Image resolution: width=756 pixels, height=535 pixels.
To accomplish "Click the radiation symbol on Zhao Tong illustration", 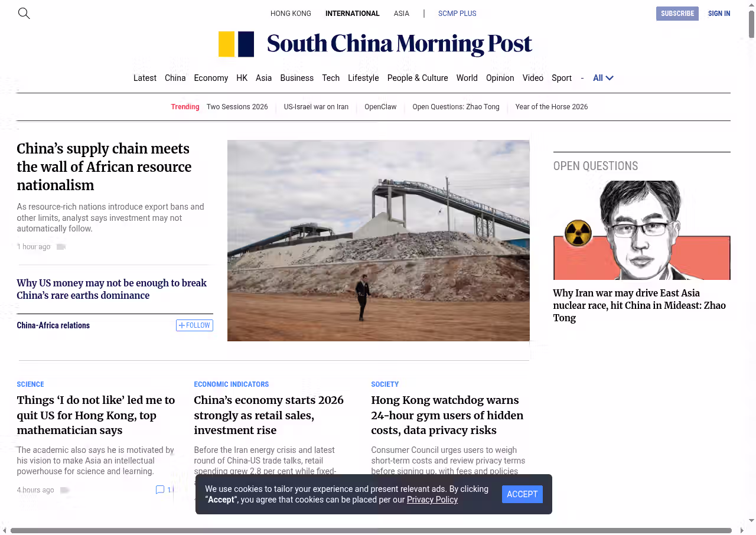I will click(578, 233).
